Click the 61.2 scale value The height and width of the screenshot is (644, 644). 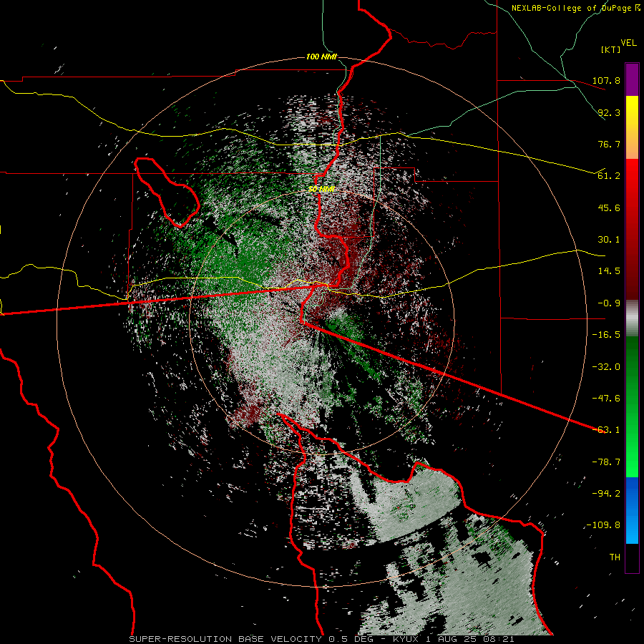tap(609, 176)
